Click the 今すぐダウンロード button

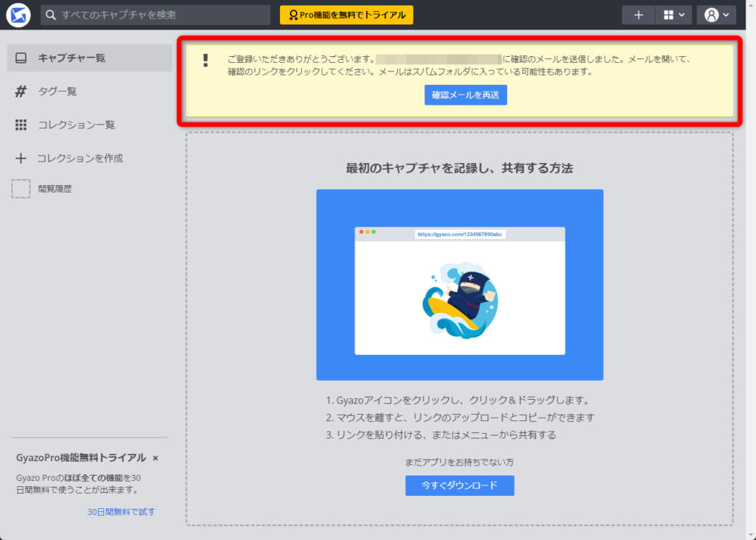pos(459,485)
